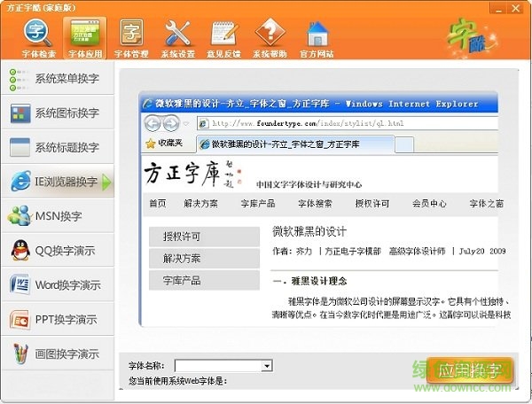This screenshot has width=532, height=404.
Task: Click 解决方案 gray side button
Action: [x=204, y=259]
